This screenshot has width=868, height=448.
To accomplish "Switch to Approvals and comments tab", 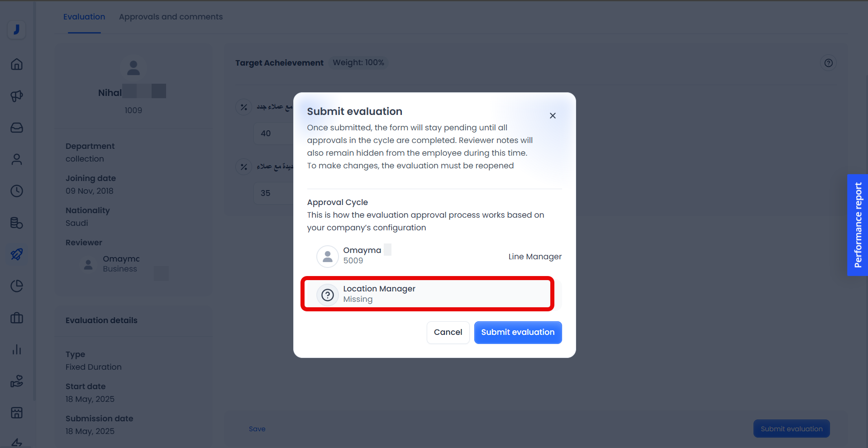I will 171,17.
